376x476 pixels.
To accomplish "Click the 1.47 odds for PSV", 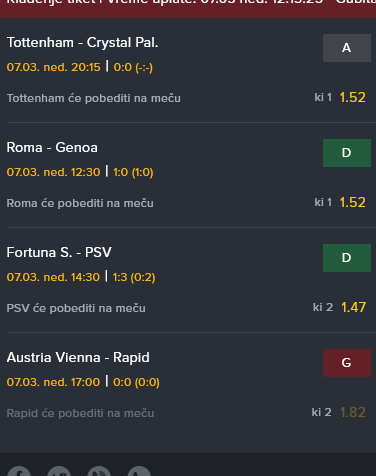I will click(x=353, y=307).
